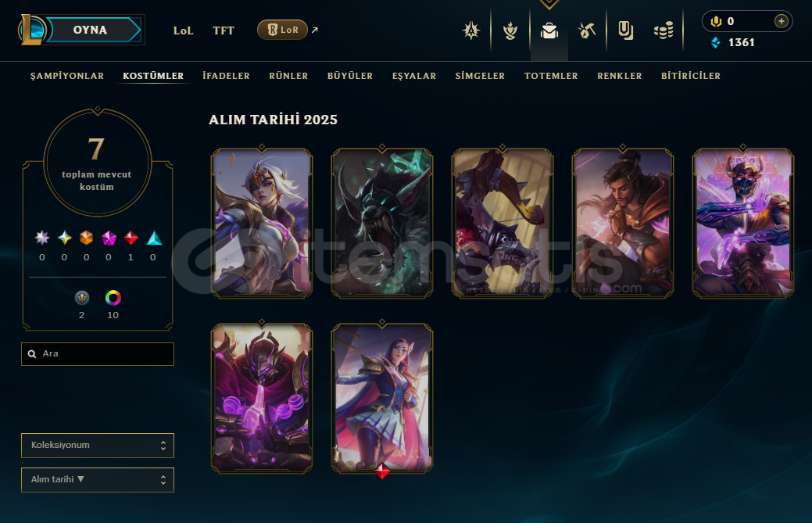
Task: Switch to TFT game mode
Action: tap(224, 30)
